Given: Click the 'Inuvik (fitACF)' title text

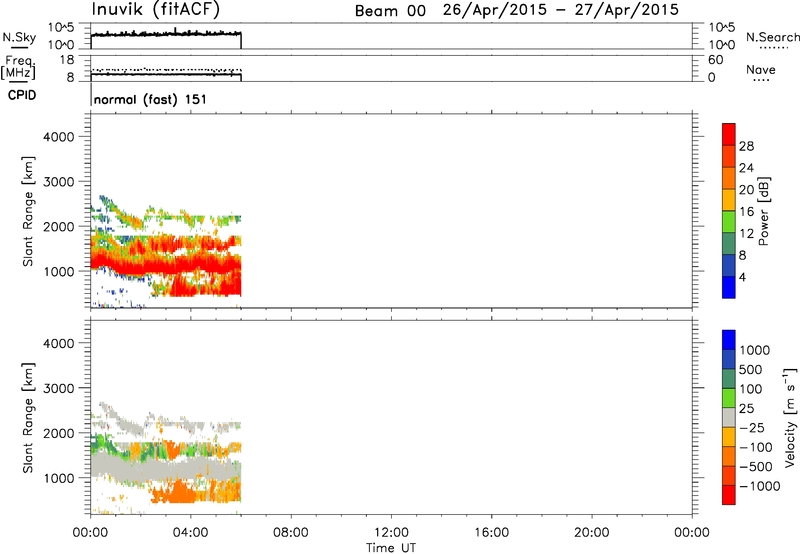Looking at the screenshot, I should pos(156,10).
